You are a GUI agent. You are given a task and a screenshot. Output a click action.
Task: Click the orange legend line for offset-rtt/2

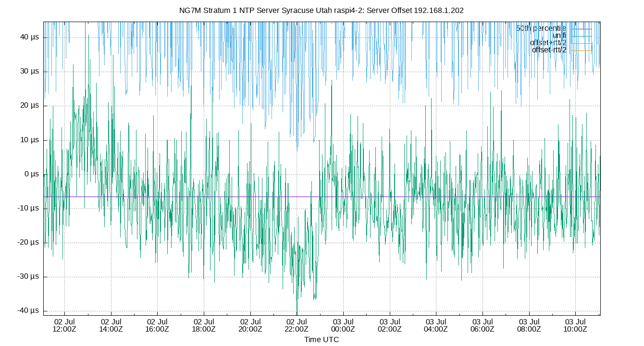pyautogui.click(x=581, y=50)
